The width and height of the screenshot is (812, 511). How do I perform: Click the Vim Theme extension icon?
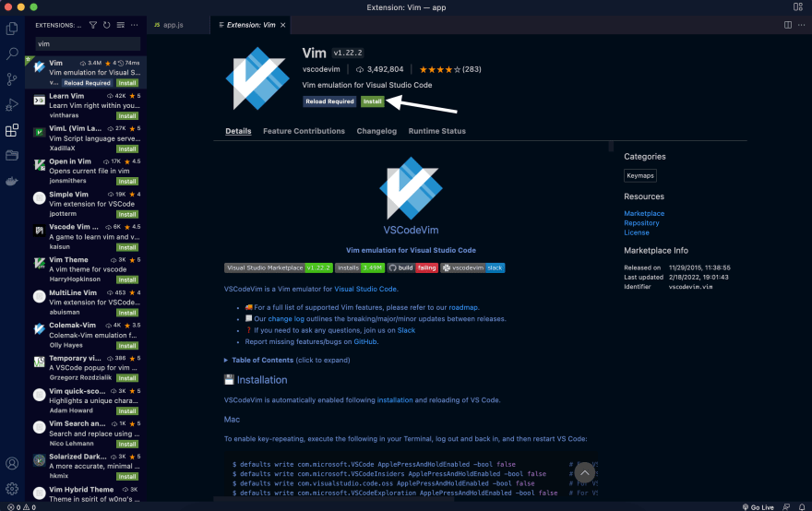pos(40,264)
